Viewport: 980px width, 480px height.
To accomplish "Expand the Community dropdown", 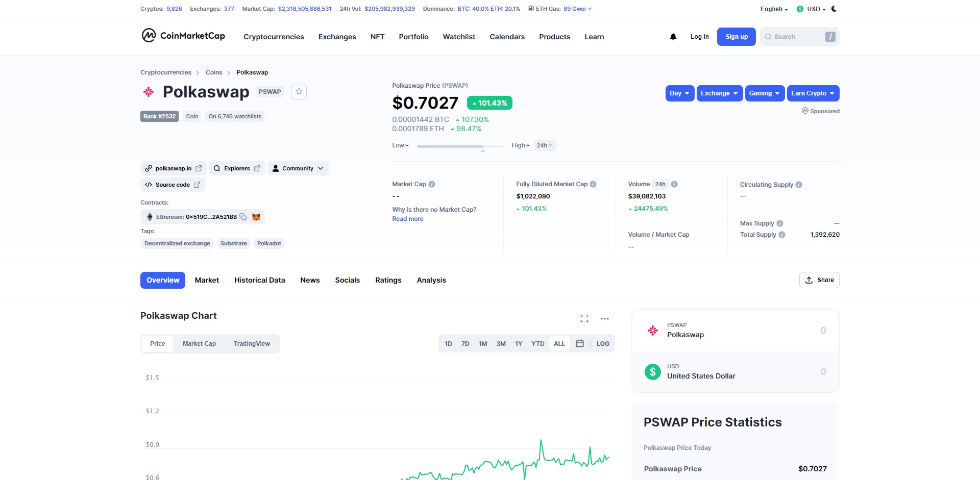I will (x=298, y=168).
